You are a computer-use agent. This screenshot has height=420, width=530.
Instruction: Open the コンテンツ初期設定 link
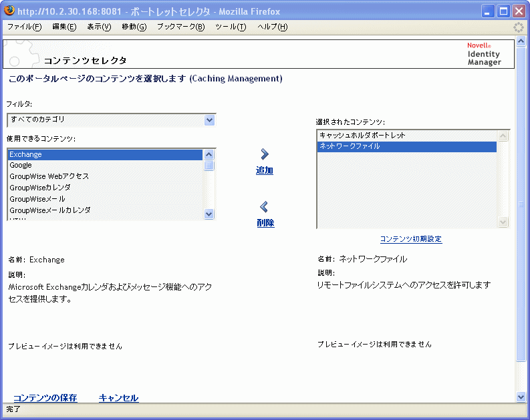pos(411,239)
